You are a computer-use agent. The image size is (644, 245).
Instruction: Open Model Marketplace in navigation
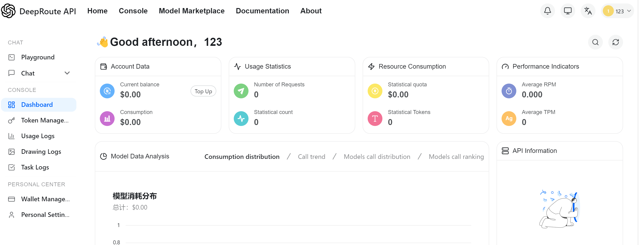coord(191,11)
